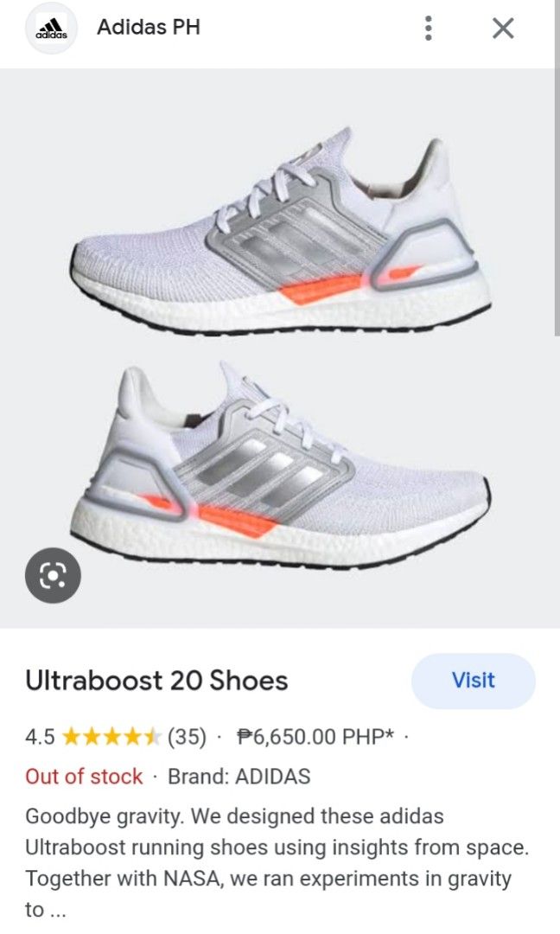Close the product preview panel

click(x=503, y=28)
